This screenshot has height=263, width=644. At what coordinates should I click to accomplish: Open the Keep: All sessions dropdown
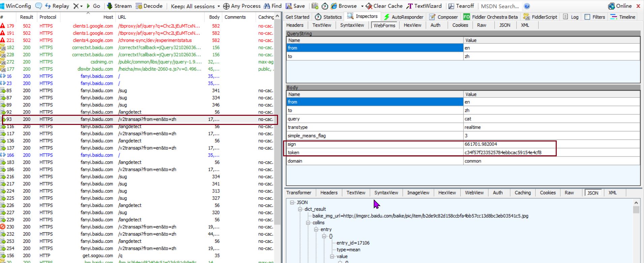(x=195, y=6)
